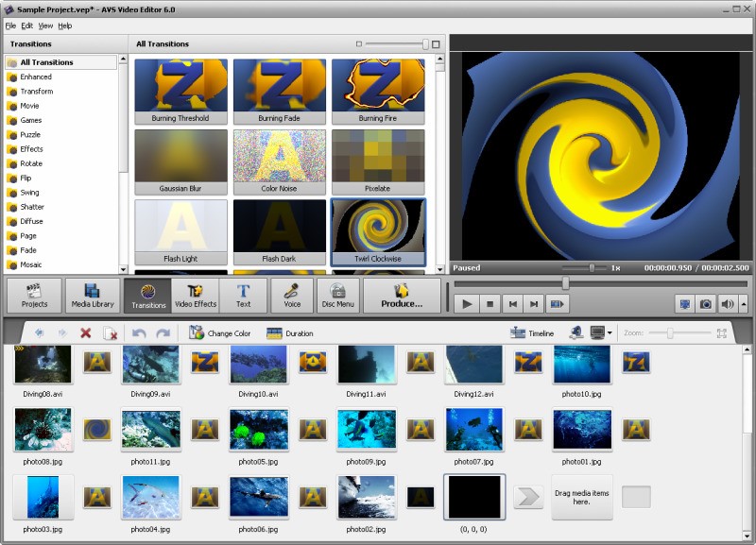Mute the preview audio
Image resolution: width=756 pixels, height=545 pixels.
click(x=729, y=305)
